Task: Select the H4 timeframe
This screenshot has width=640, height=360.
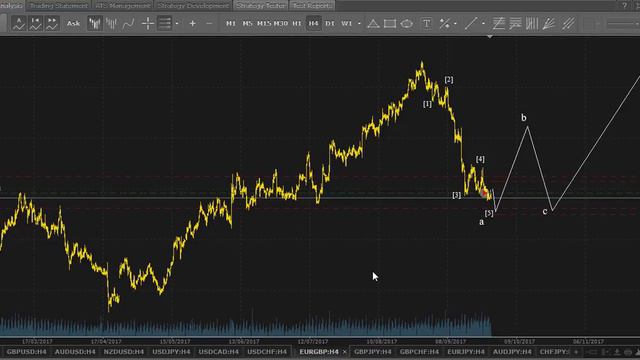Action: [x=313, y=23]
